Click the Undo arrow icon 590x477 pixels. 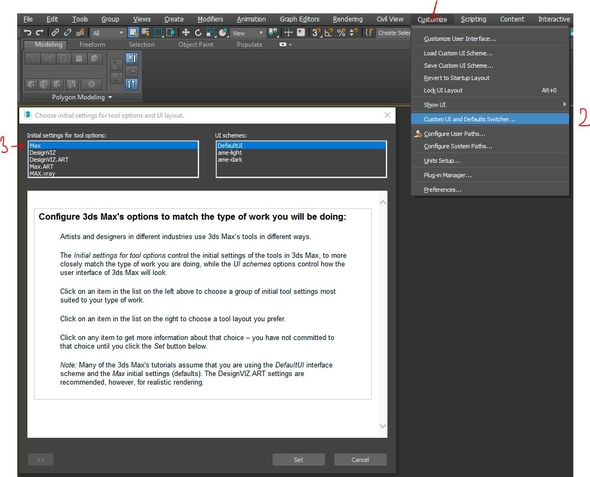pyautogui.click(x=27, y=33)
